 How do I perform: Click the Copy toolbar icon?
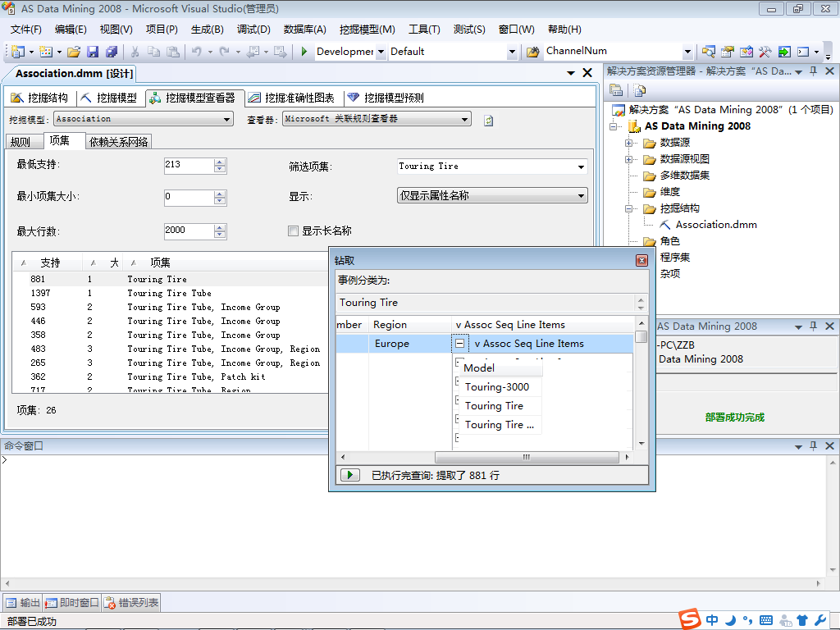coord(153,52)
